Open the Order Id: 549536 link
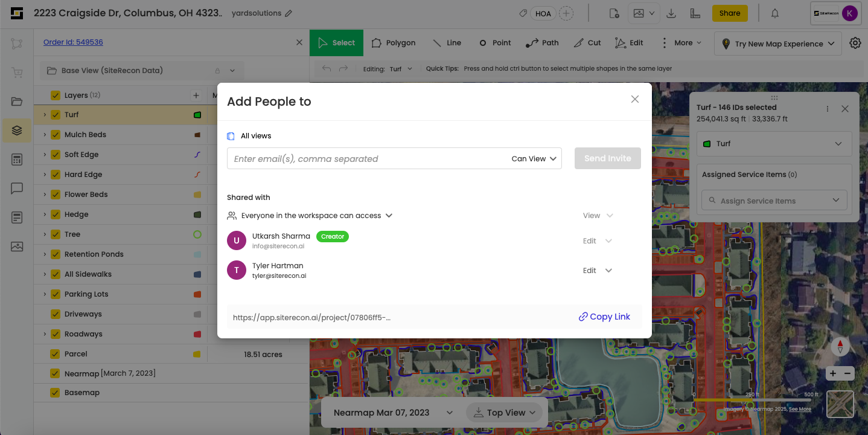 [x=73, y=42]
